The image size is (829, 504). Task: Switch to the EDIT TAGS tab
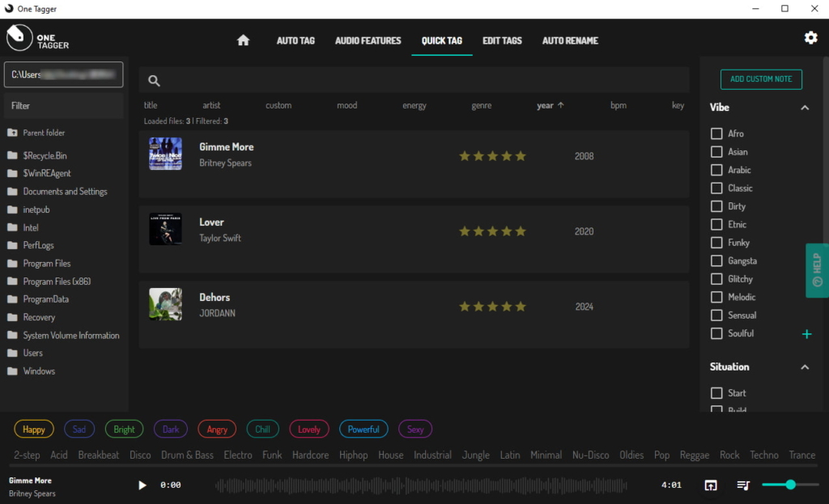pos(502,40)
